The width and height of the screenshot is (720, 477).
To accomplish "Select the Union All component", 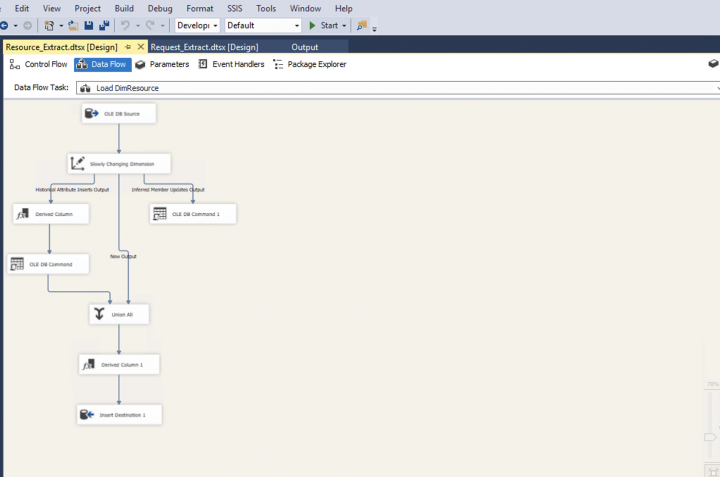I will pos(119,314).
